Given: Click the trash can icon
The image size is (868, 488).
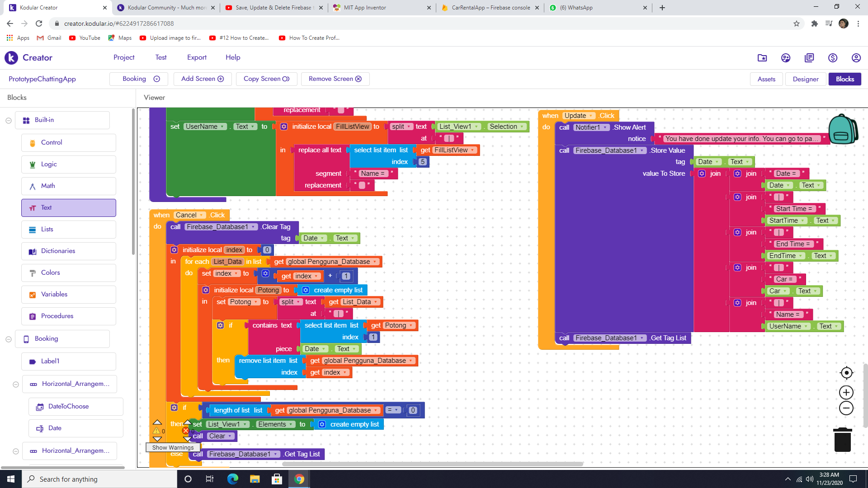Looking at the screenshot, I should [x=842, y=440].
